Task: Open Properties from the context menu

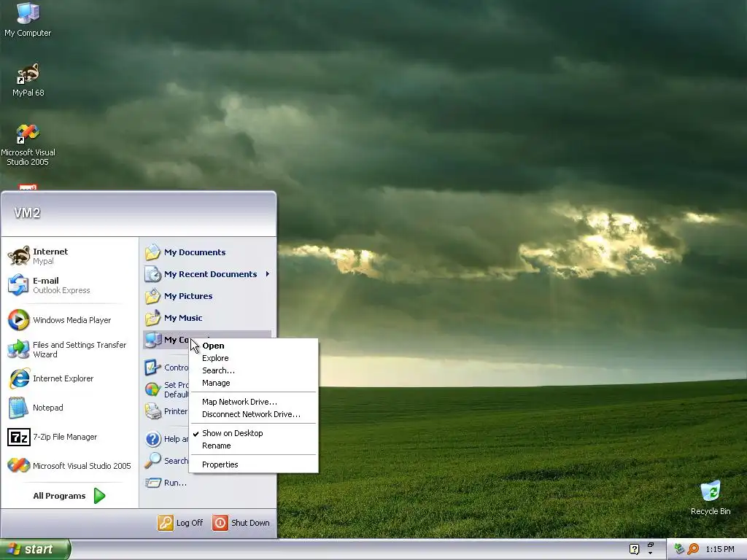Action: click(253, 464)
